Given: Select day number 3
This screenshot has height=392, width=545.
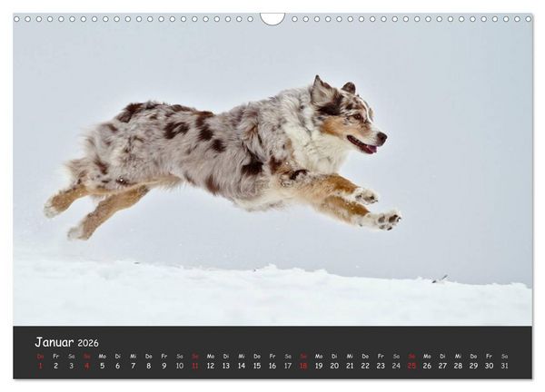Looking at the screenshot, I should (71, 366).
